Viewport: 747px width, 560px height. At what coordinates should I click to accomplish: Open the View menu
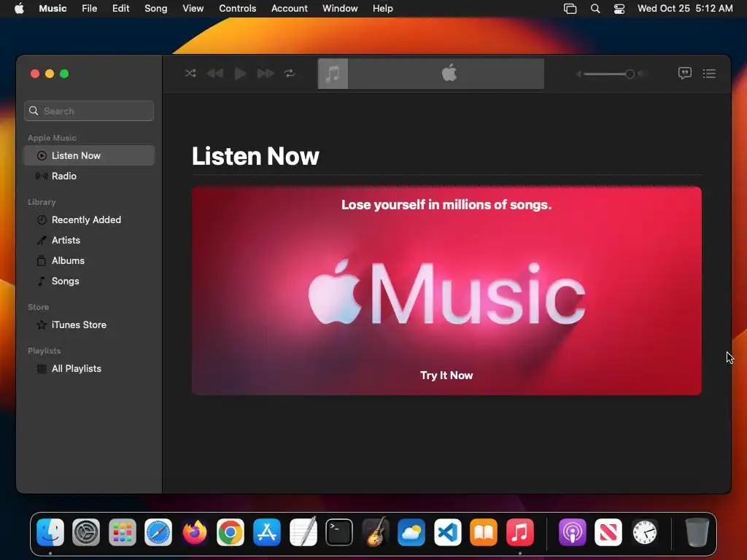click(x=193, y=9)
